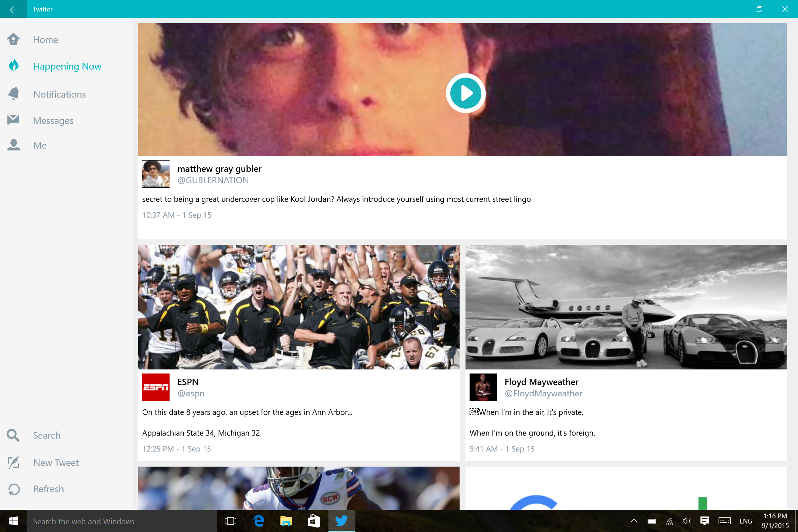Screen dimensions: 798x532
Task: Refresh the feed via Refresh label
Action: [48, 489]
